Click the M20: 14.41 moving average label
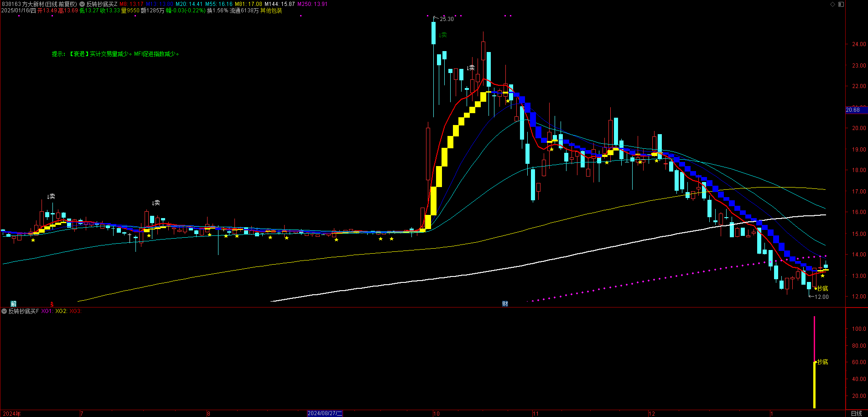The width and height of the screenshot is (868, 417). click(x=189, y=4)
